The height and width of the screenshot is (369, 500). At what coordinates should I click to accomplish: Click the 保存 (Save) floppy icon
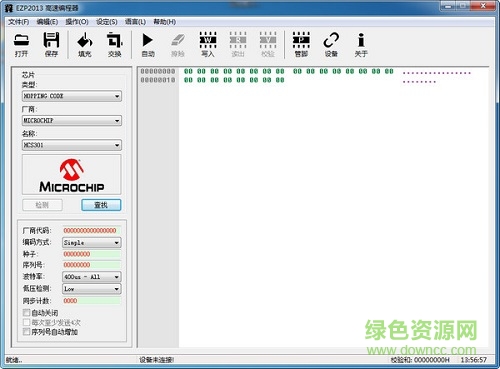click(x=51, y=44)
